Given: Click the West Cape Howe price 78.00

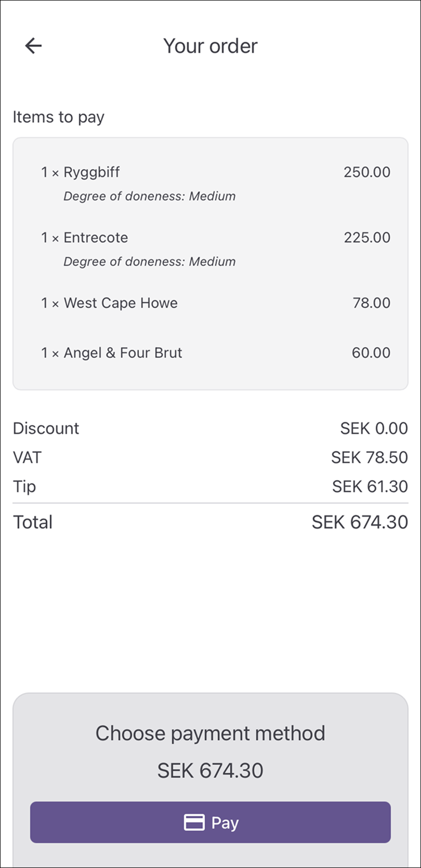Looking at the screenshot, I should (371, 303).
